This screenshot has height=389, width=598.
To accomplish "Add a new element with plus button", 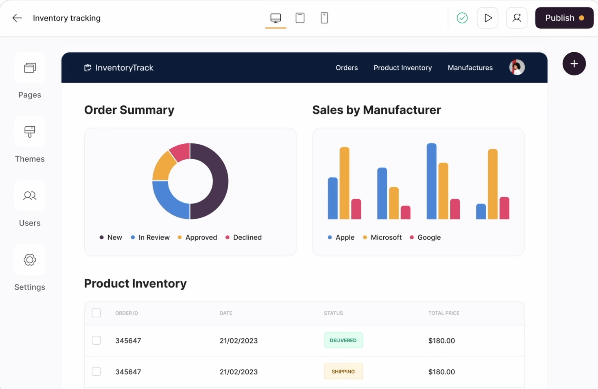I will [574, 64].
